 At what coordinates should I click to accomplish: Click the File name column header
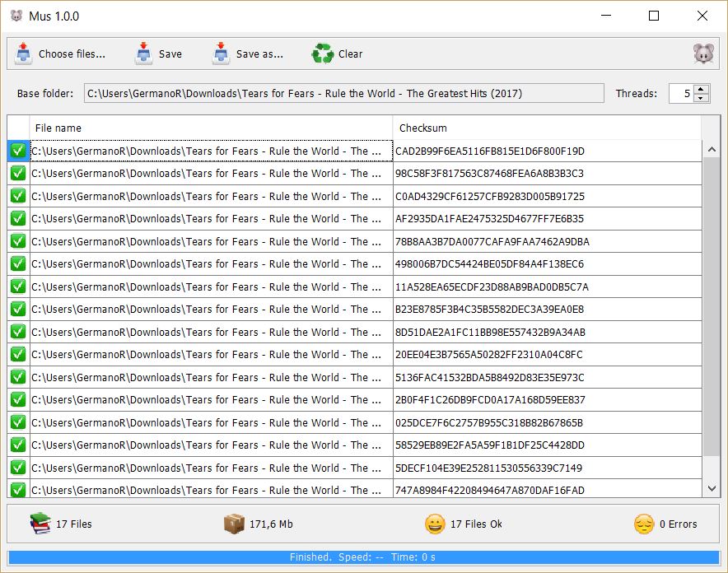[211, 128]
